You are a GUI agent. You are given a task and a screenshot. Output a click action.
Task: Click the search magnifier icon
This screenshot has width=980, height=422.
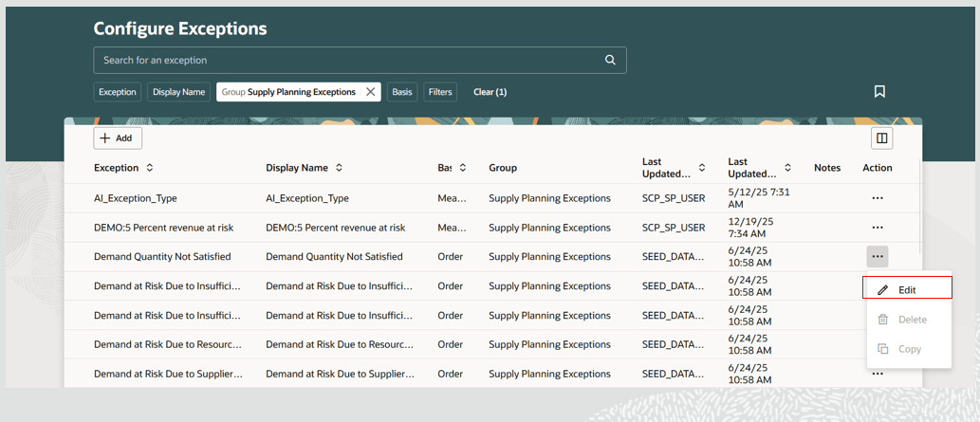point(610,60)
